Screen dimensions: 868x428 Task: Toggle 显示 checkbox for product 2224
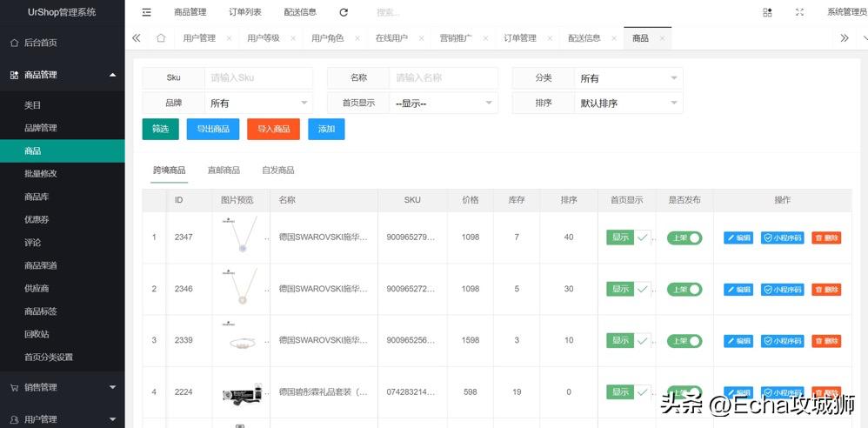(628, 392)
